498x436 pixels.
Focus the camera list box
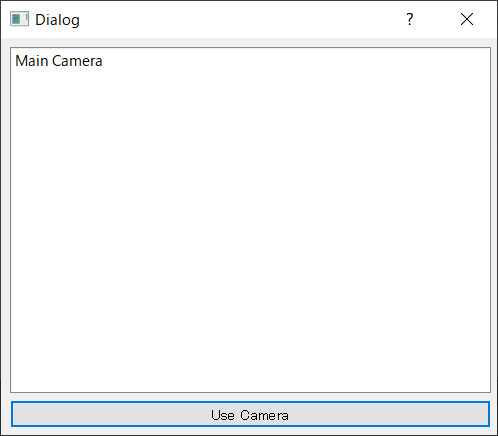[250, 220]
